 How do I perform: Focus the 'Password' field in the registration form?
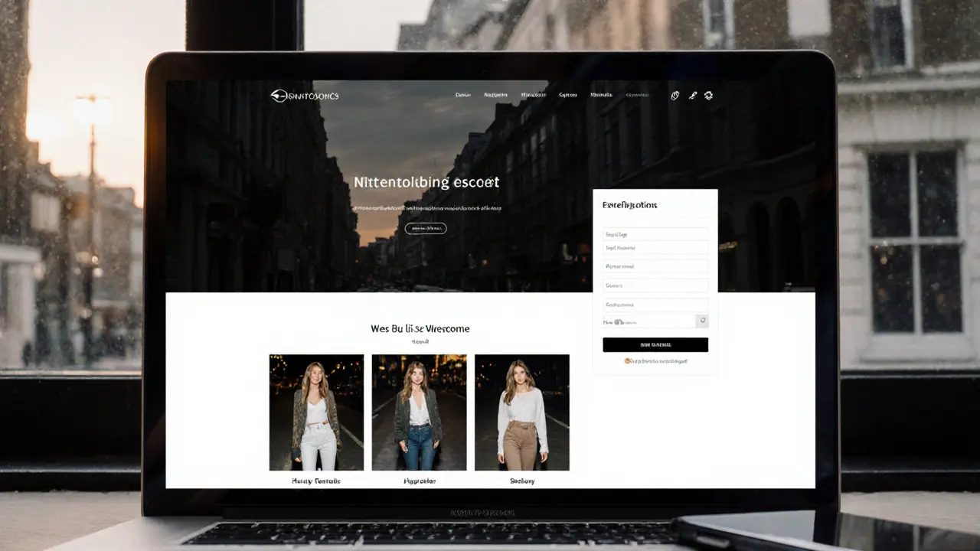click(x=655, y=266)
